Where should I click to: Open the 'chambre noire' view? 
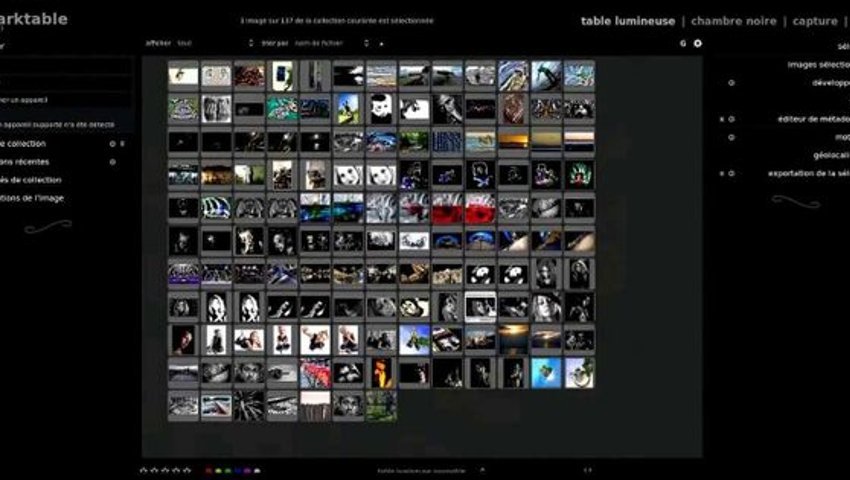tap(733, 21)
